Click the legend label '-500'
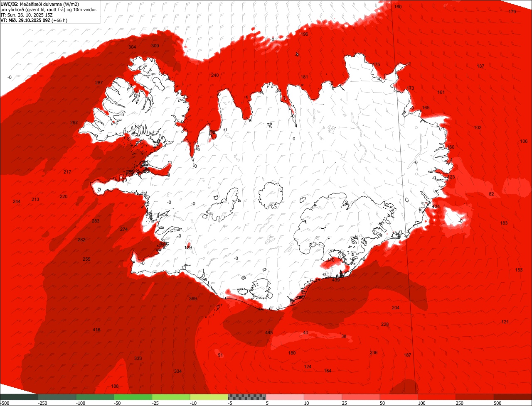Viewport: 532px width, 406px height. point(5,403)
